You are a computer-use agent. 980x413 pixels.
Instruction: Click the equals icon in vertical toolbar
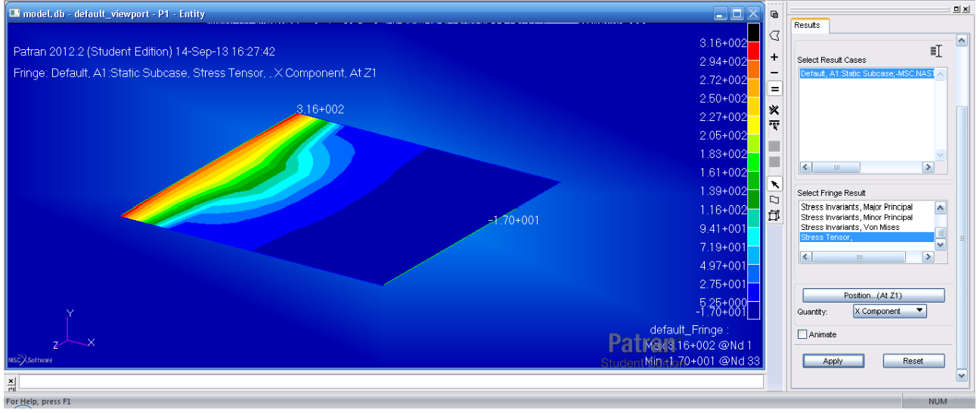(774, 89)
